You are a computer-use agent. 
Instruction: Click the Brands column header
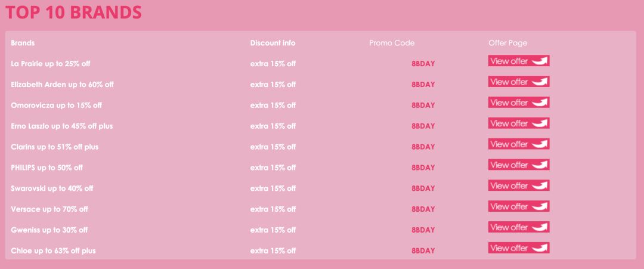(23, 43)
